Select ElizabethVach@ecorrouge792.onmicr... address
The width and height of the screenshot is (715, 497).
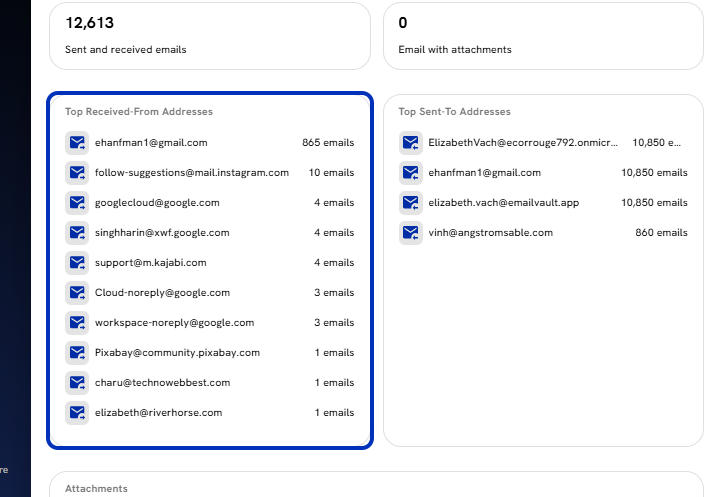tap(523, 143)
